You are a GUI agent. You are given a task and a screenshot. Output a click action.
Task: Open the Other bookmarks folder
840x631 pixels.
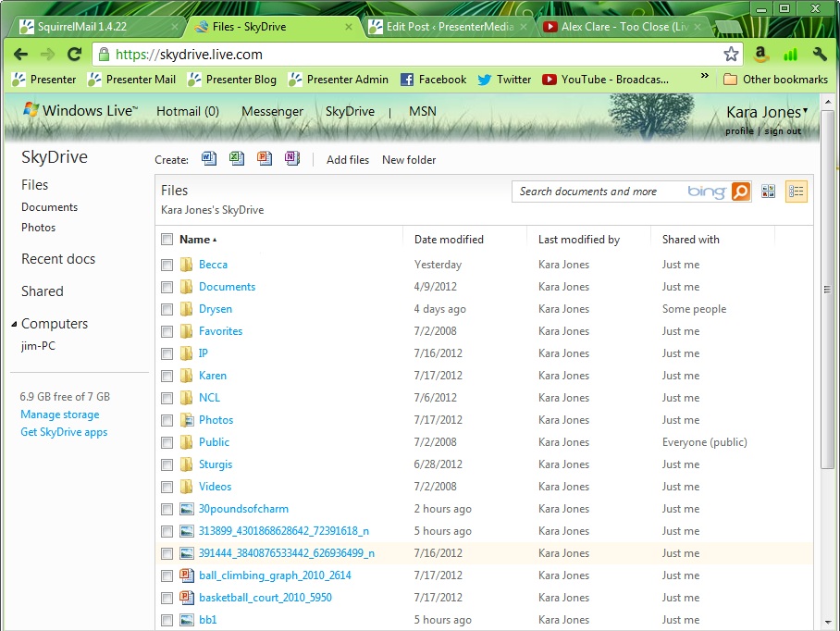(775, 80)
